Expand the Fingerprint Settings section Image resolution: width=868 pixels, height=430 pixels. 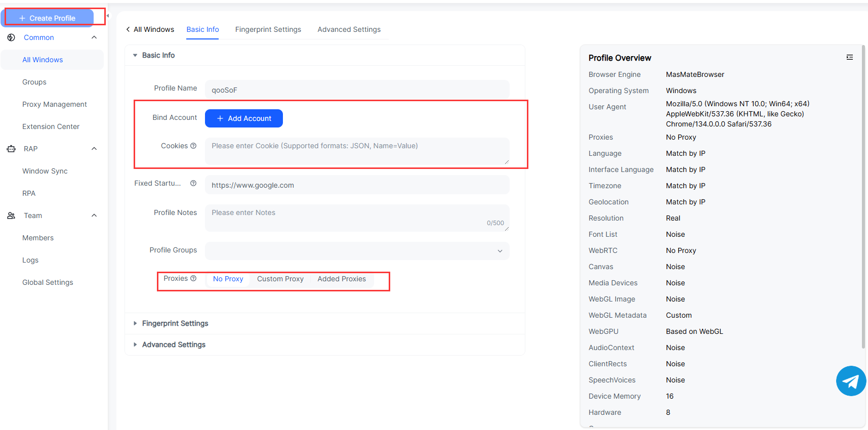point(175,323)
